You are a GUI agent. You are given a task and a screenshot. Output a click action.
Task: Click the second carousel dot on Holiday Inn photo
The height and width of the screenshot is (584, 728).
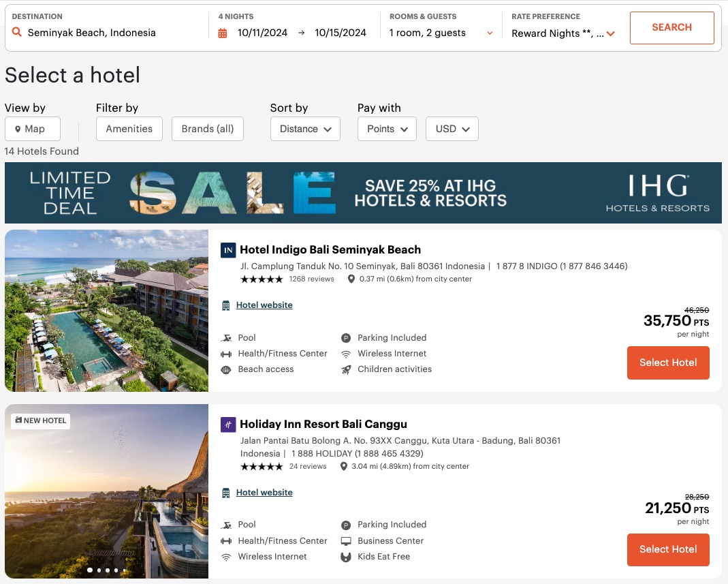98,570
